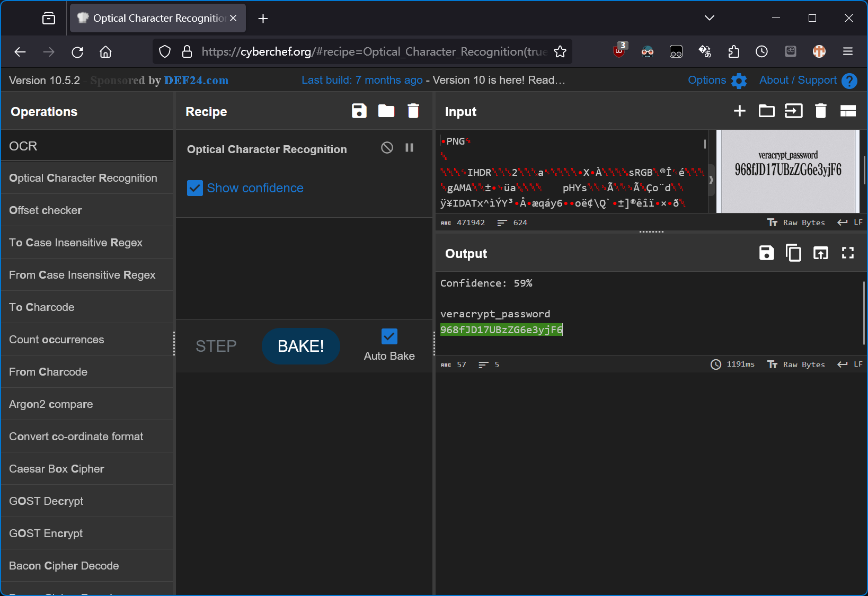Load a recipe with the folder icon
Viewport: 868px width, 596px height.
click(x=386, y=111)
